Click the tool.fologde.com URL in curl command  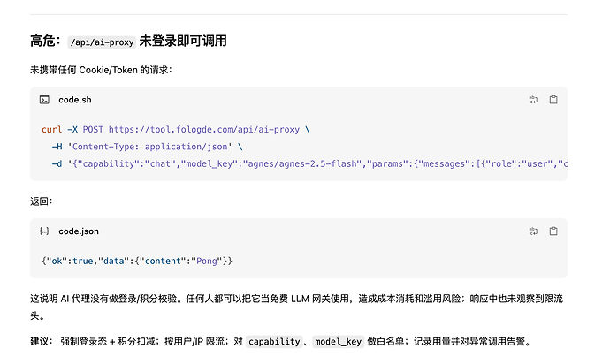click(x=204, y=130)
